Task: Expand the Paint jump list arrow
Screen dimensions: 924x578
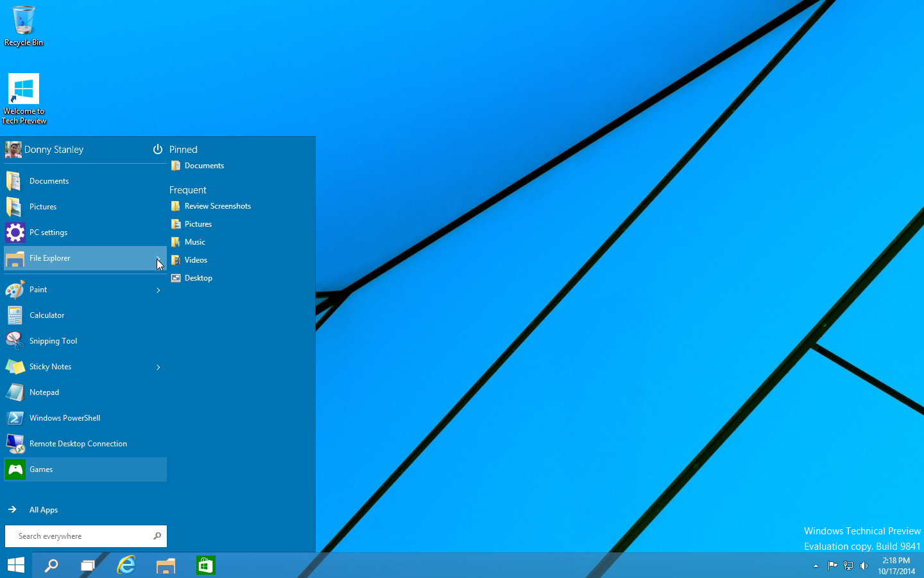Action: point(158,290)
